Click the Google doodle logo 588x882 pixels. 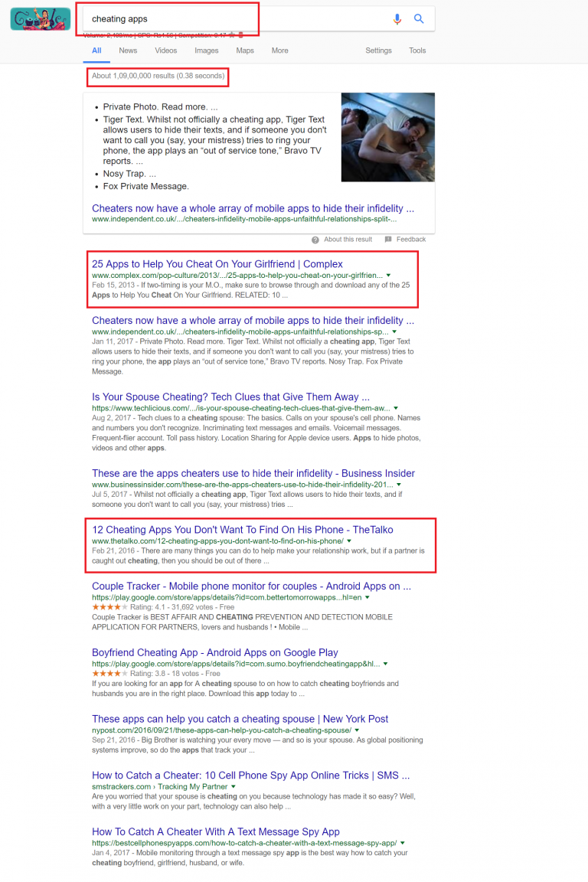[x=41, y=19]
